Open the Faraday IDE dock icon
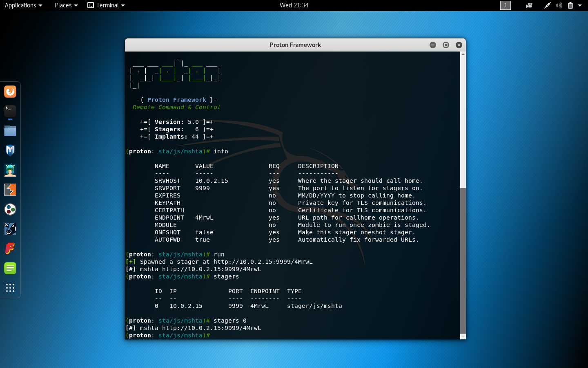The image size is (588, 368). pyautogui.click(x=10, y=249)
